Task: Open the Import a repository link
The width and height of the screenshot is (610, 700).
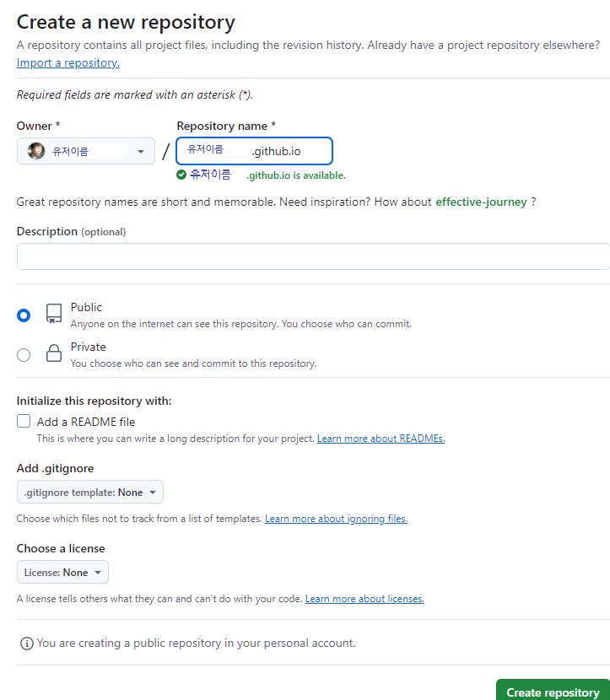Action: pos(67,63)
